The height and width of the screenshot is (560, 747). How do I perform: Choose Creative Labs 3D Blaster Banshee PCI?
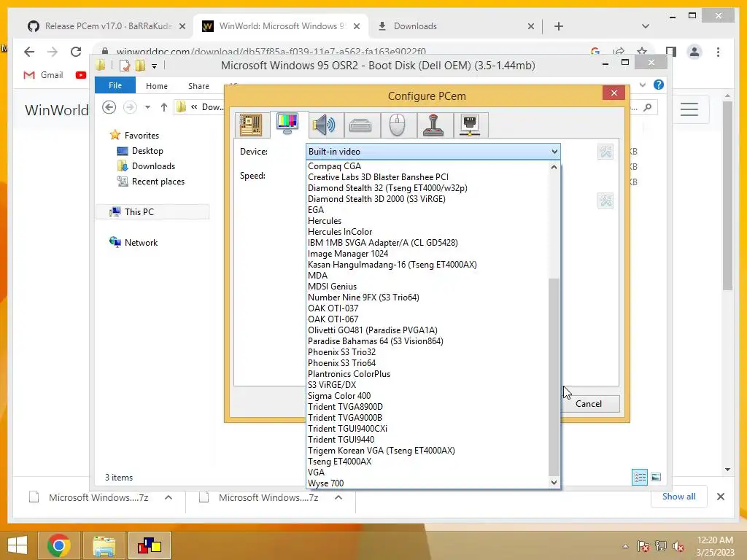[x=427, y=177]
